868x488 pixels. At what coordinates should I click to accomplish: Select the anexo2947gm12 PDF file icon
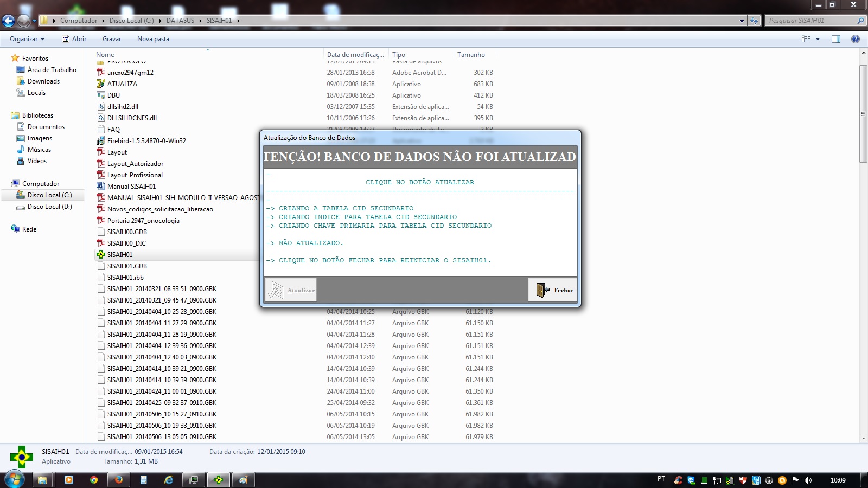click(x=101, y=72)
